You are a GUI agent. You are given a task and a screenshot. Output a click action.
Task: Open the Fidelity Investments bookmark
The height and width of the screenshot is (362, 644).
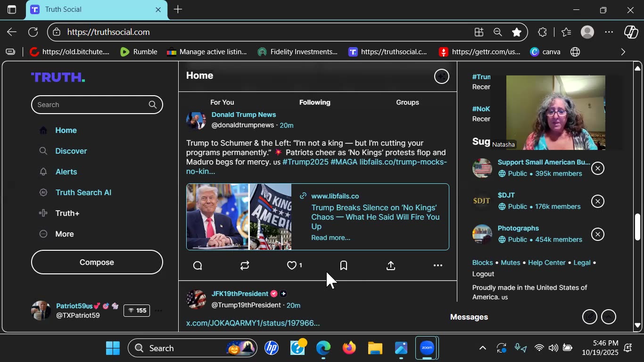pyautogui.click(x=297, y=52)
